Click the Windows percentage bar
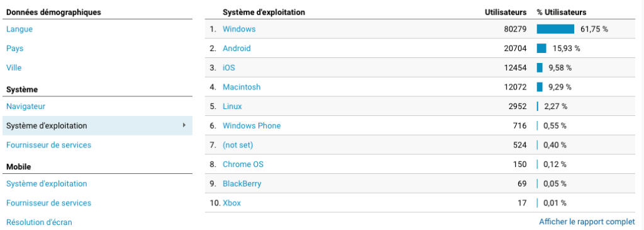644x230 pixels. click(555, 29)
